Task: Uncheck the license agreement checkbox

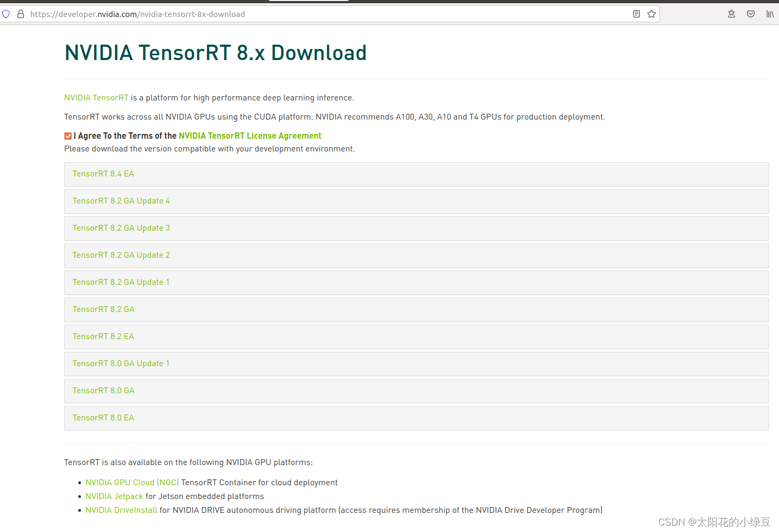Action: [68, 136]
